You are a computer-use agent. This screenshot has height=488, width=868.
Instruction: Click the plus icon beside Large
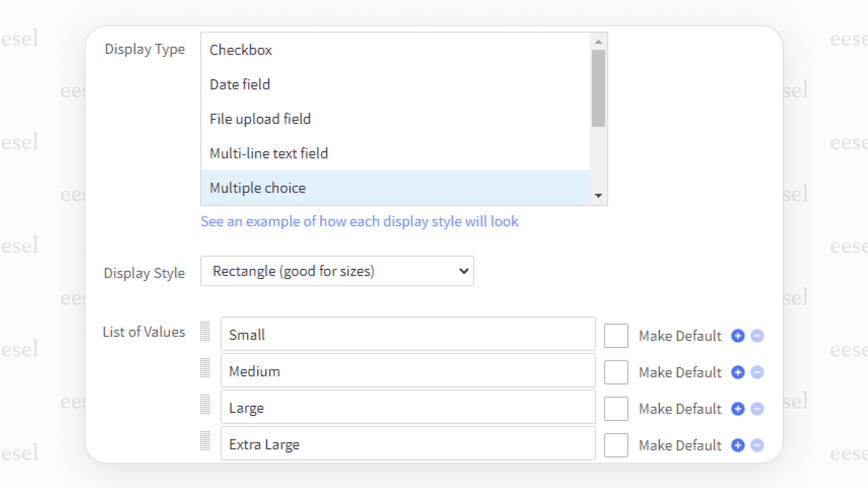(738, 408)
